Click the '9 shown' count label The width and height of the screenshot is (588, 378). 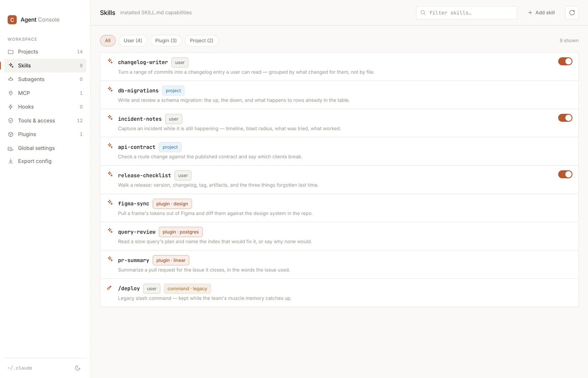click(x=569, y=41)
